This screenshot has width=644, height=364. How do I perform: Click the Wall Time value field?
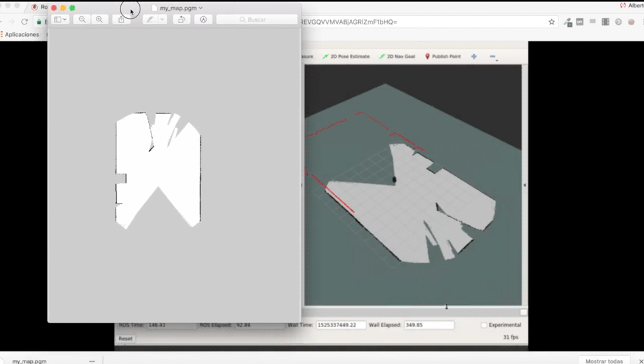point(341,325)
